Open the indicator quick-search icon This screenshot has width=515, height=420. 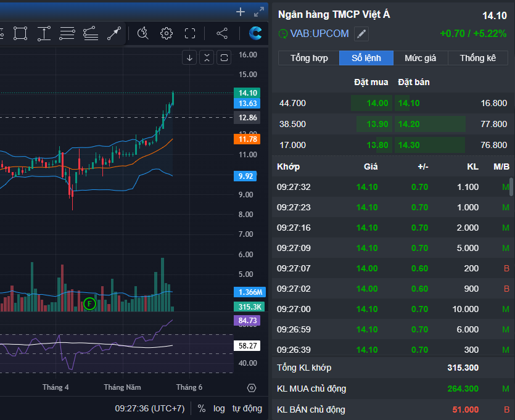tap(143, 33)
